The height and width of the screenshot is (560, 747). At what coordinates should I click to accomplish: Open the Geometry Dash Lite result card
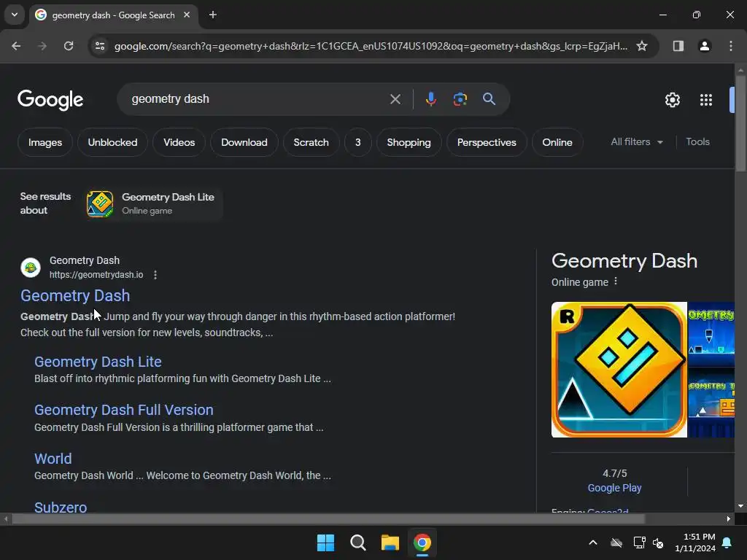coord(154,204)
